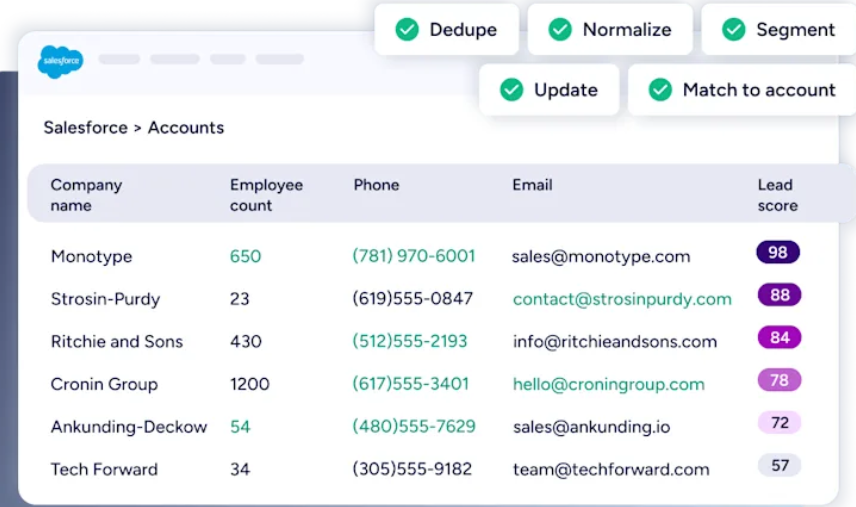Open the Tech Forward company

click(x=104, y=469)
